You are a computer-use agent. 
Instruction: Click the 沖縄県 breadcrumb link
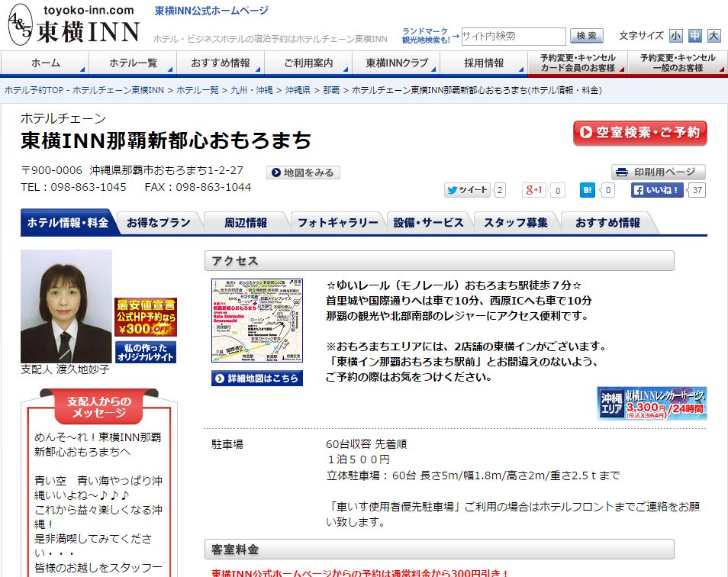[298, 90]
